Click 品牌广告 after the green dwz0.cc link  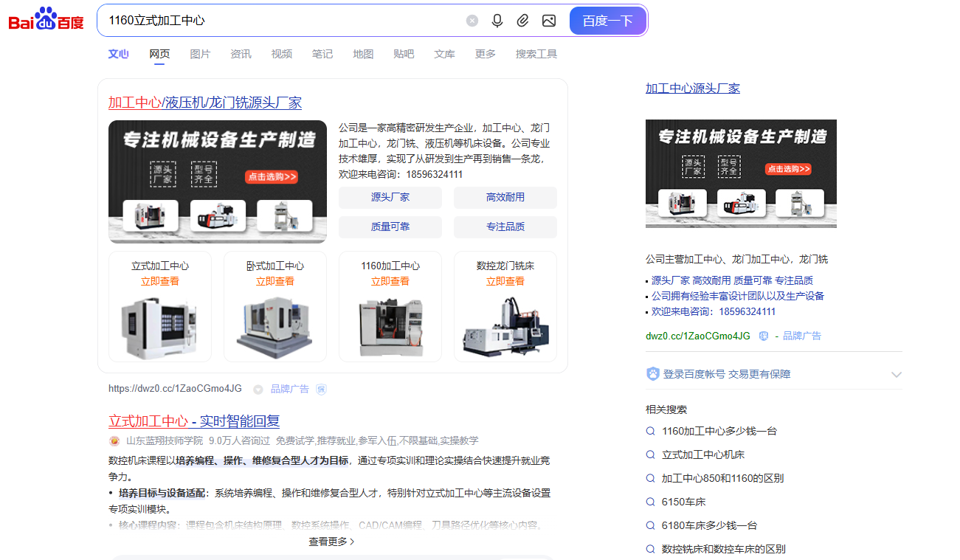click(802, 336)
